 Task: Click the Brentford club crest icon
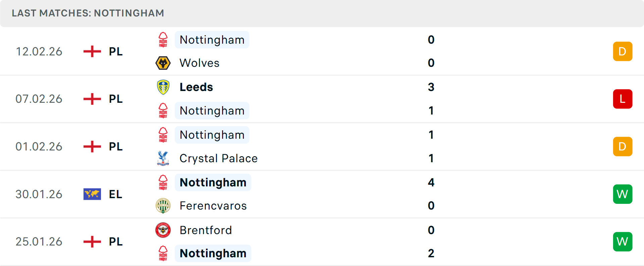[x=163, y=230]
